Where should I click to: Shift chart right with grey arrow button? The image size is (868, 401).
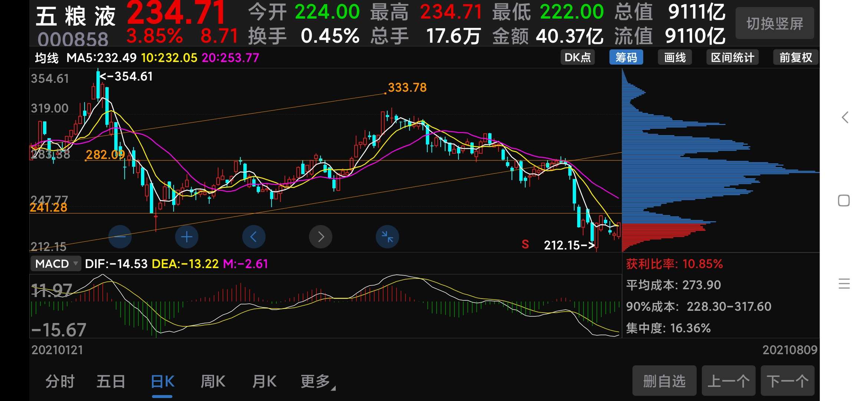pyautogui.click(x=320, y=237)
